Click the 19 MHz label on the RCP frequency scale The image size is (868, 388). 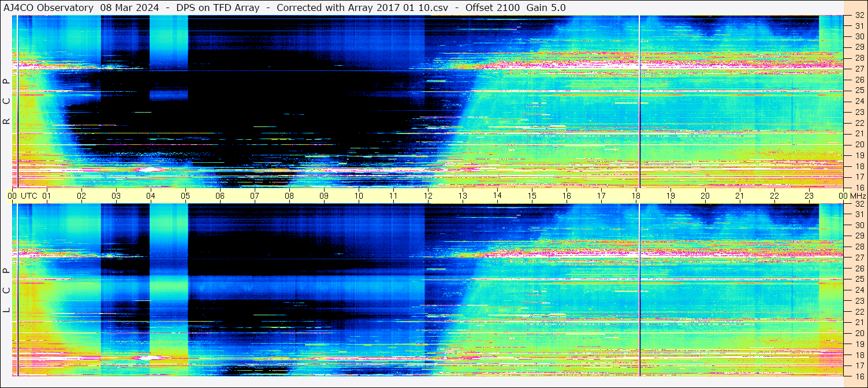point(859,155)
